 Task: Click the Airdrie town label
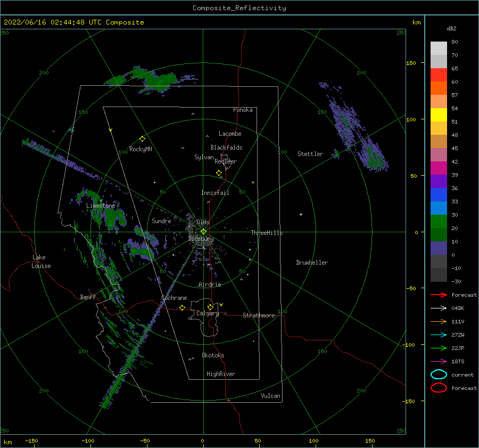210,284
